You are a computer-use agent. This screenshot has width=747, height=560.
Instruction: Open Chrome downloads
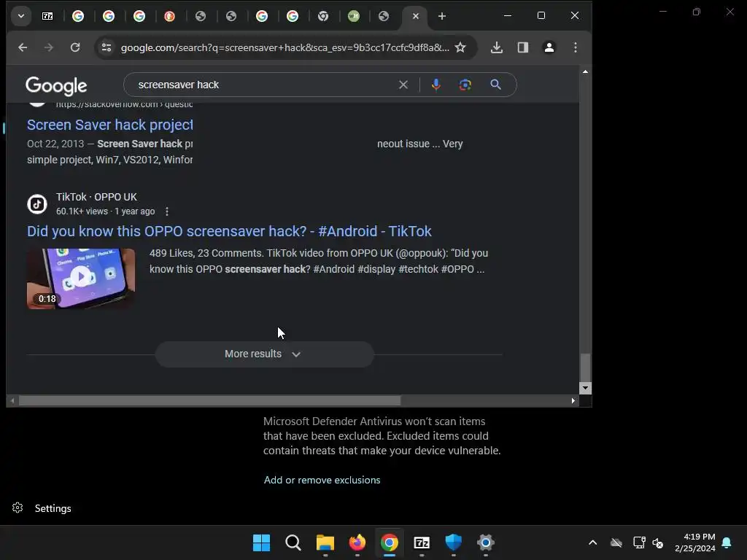(496, 47)
